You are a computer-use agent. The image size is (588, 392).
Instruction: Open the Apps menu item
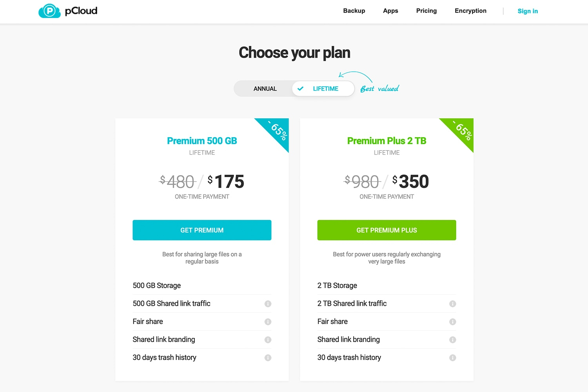pyautogui.click(x=390, y=11)
